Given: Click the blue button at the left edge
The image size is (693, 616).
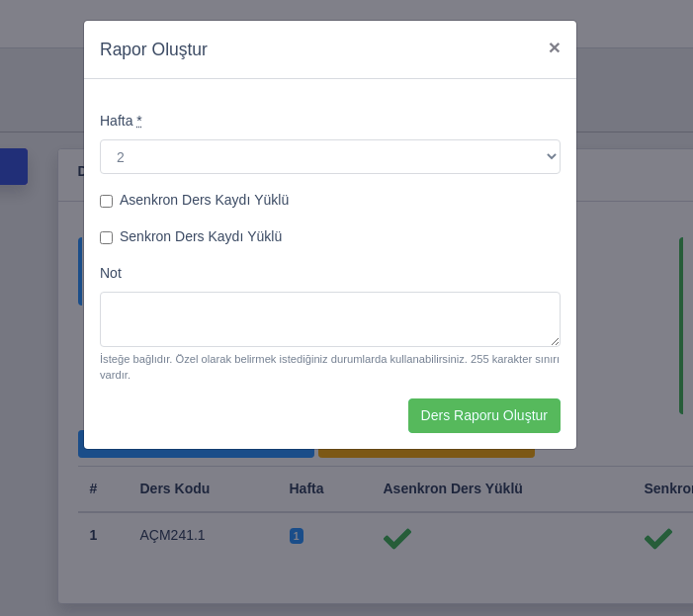Looking at the screenshot, I should point(13,166).
